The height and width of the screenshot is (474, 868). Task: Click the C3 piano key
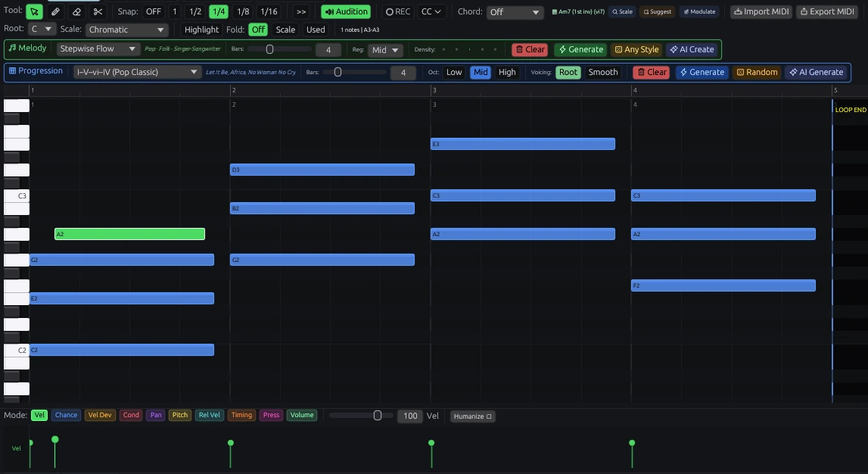click(17, 195)
